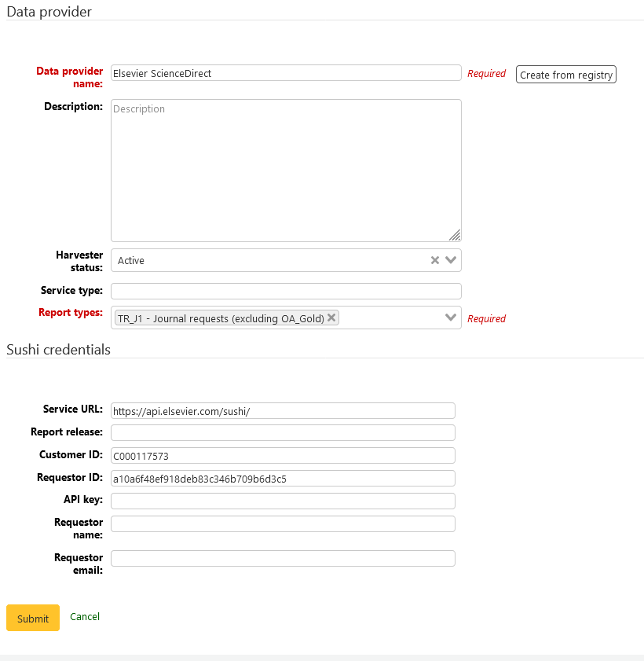Viewport: 644px width, 661px height.
Task: Click empty space in the Report types box
Action: (x=390, y=318)
